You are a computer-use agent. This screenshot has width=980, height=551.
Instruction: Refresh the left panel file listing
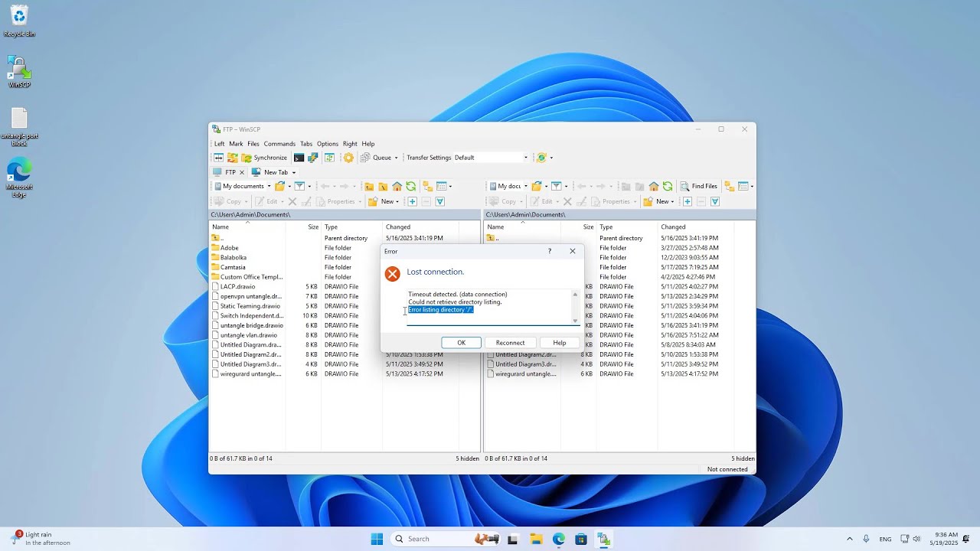pyautogui.click(x=411, y=186)
